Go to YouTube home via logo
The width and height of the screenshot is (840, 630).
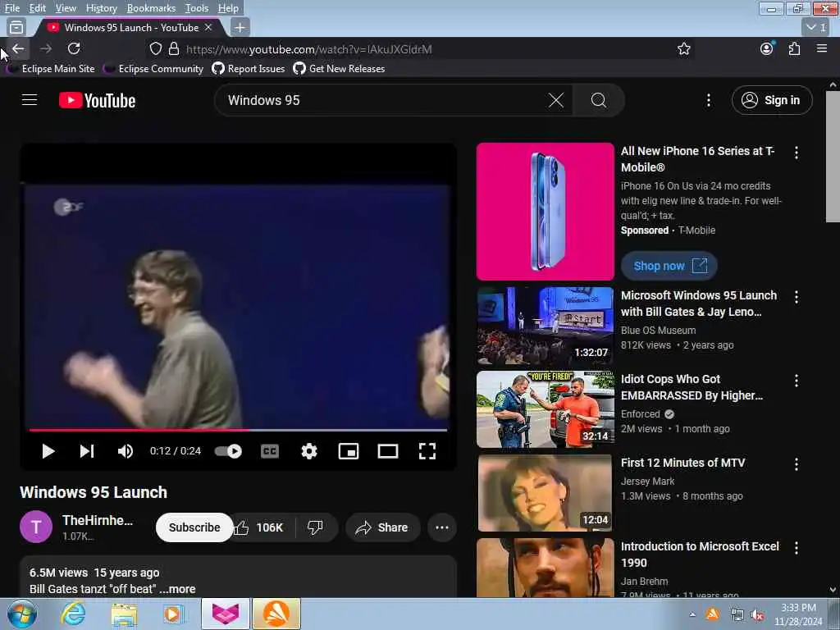(97, 100)
